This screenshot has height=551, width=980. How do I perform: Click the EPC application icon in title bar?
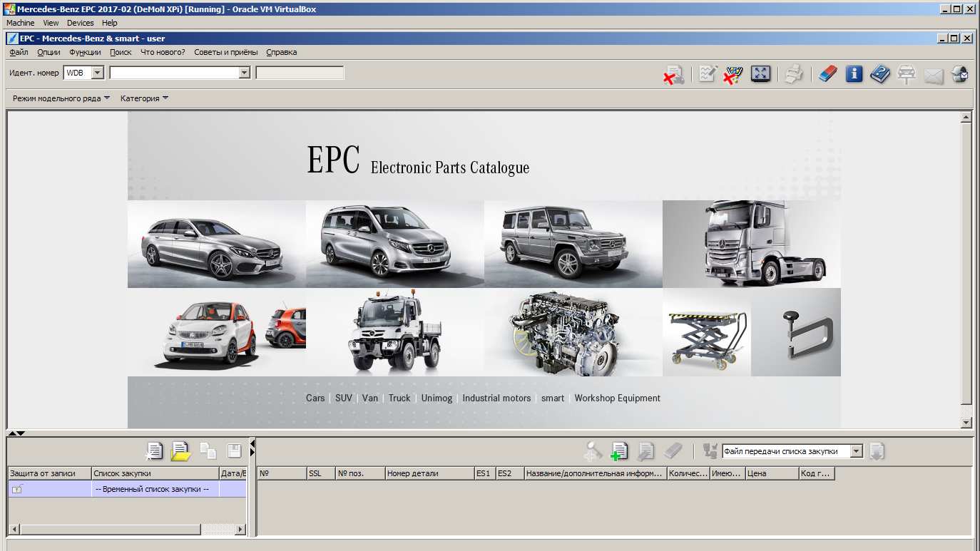(12, 38)
